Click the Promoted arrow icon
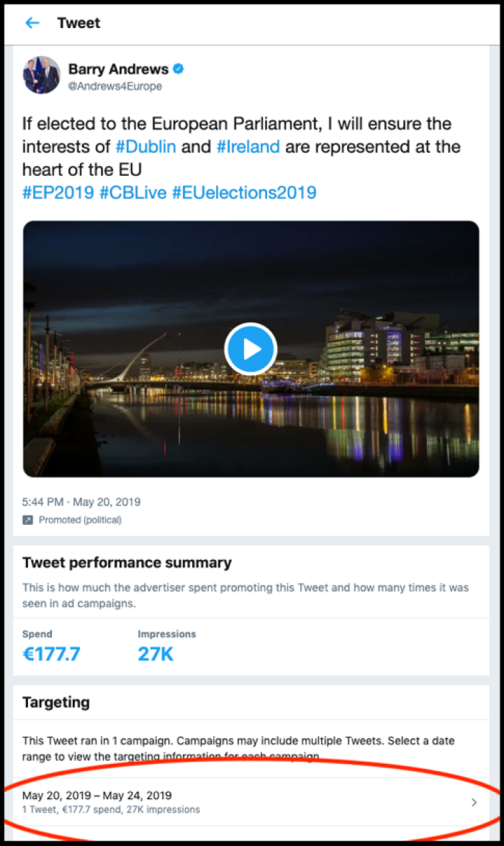Viewport: 504px width, 846px height. click(27, 520)
